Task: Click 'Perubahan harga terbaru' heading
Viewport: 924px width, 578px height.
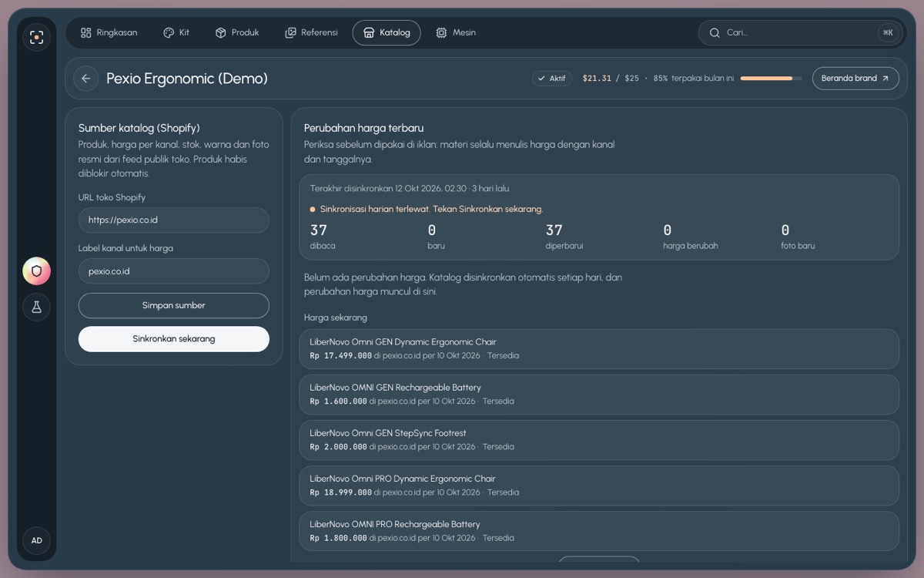Action: (363, 128)
